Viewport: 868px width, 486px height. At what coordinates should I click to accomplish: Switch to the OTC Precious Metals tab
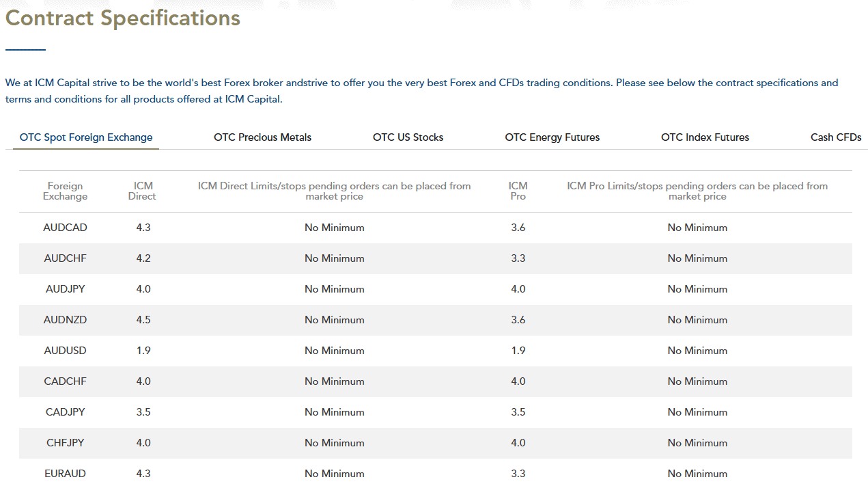(262, 137)
